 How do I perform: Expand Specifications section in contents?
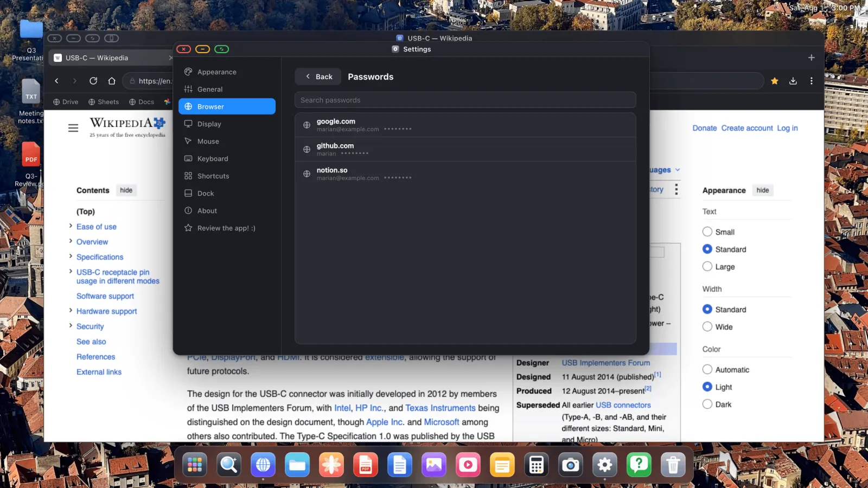click(x=71, y=256)
